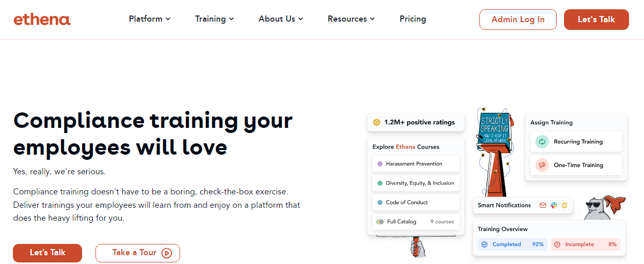Select the Recurring Training option
Image resolution: width=644 pixels, height=264 pixels.
(x=576, y=142)
